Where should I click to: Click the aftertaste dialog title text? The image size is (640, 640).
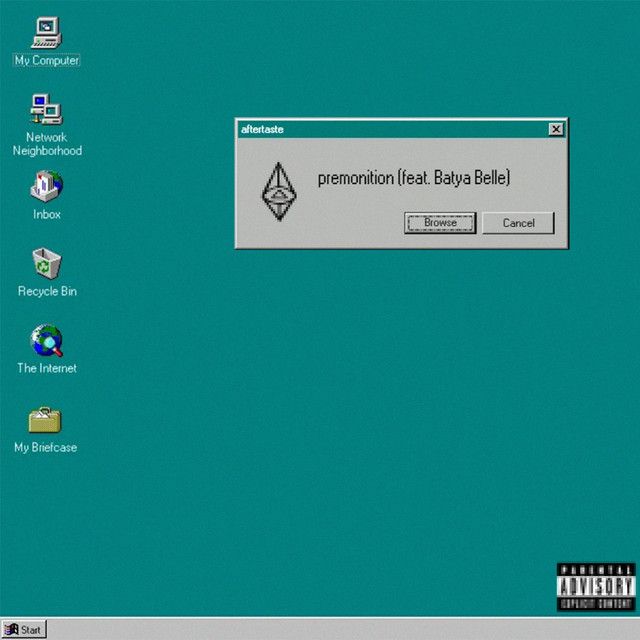[x=262, y=129]
